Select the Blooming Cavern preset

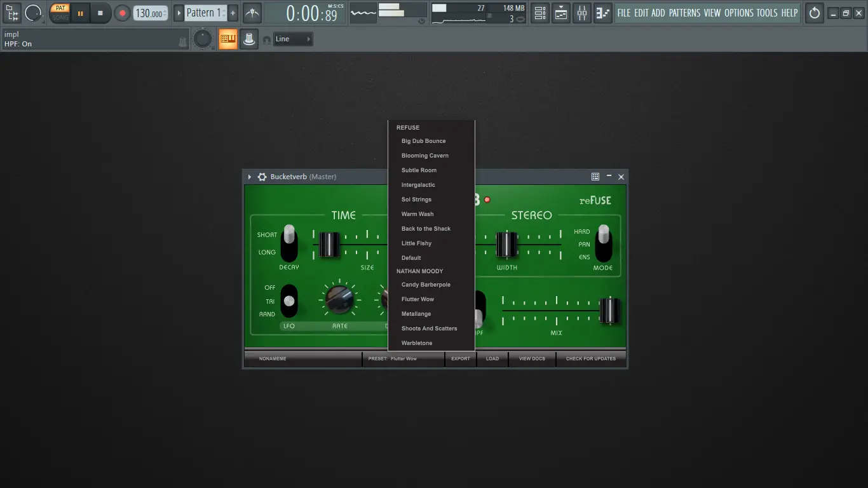(x=431, y=156)
